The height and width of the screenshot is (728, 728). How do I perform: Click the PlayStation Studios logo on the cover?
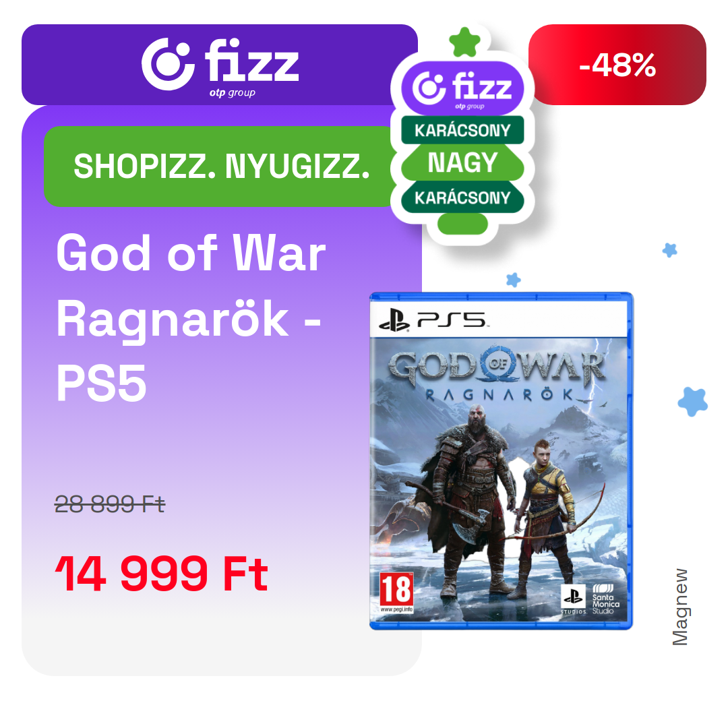(x=574, y=599)
